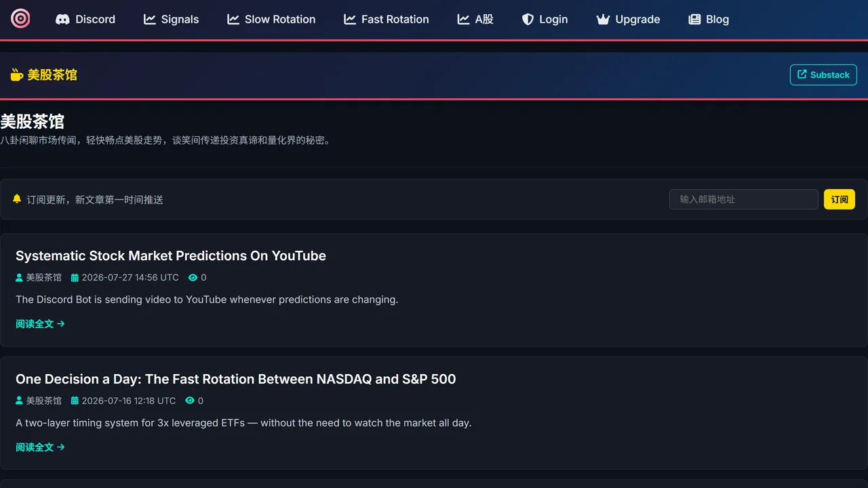Open the Discord nav item
The image size is (868, 488).
(x=85, y=20)
